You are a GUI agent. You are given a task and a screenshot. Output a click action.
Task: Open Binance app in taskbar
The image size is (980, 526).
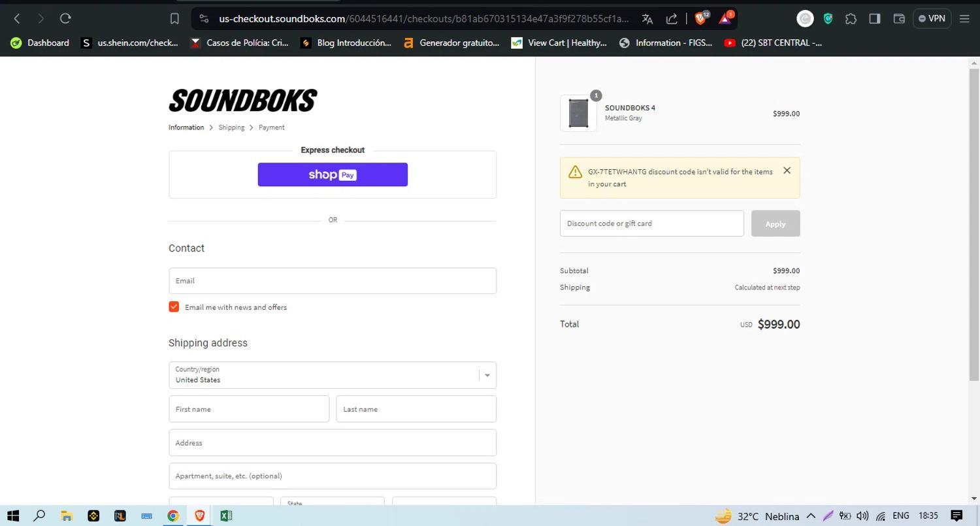point(93,516)
